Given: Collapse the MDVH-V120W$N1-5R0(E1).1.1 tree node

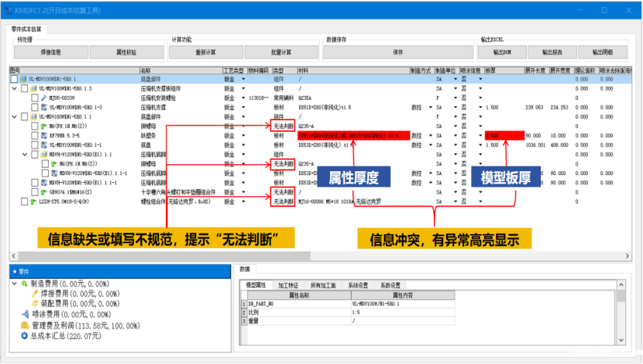Looking at the screenshot, I should 23,154.
